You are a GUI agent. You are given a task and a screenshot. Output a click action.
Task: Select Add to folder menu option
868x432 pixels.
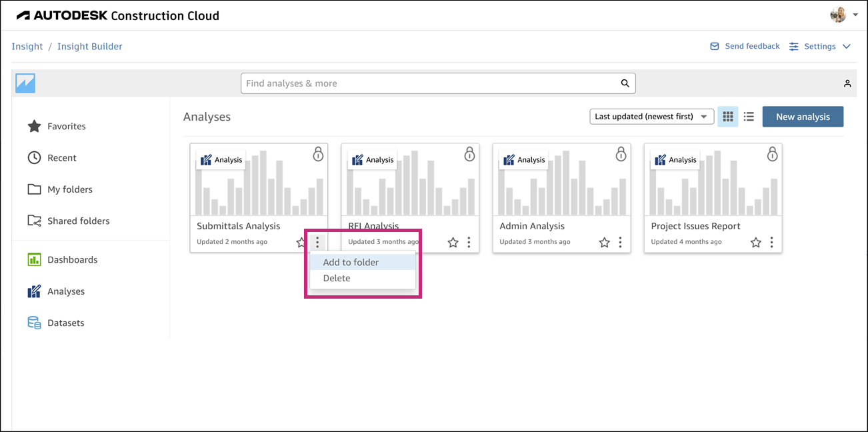tap(351, 262)
